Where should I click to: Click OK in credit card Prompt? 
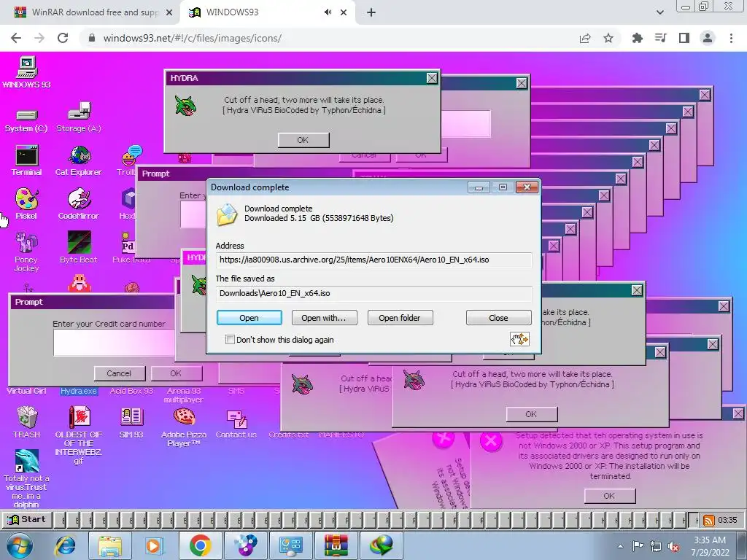(x=176, y=373)
